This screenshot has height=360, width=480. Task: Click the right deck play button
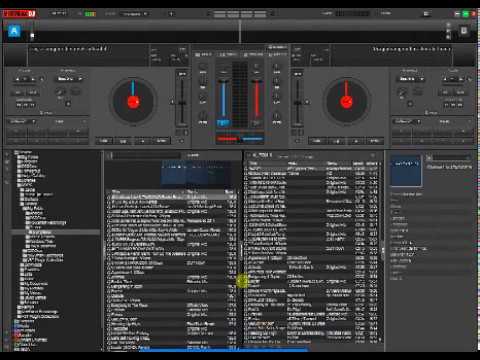(x=356, y=141)
